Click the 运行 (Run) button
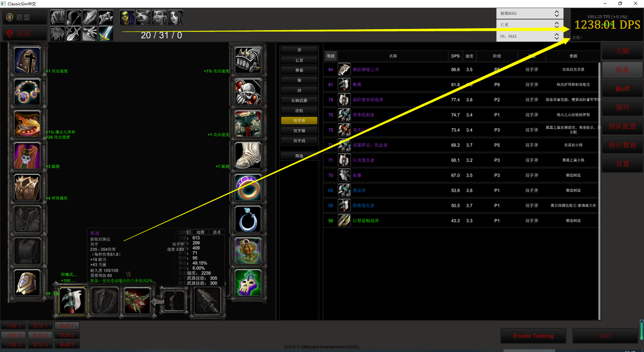 click(x=606, y=336)
